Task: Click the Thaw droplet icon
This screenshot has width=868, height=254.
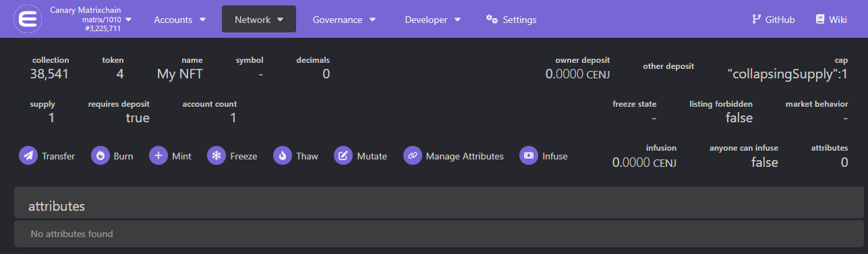Action: 283,156
